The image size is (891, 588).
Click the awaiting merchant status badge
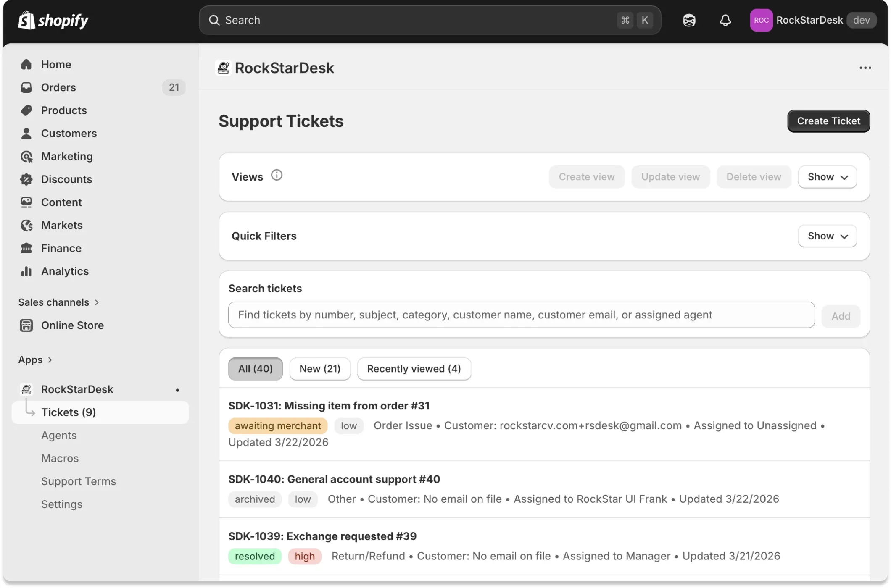pyautogui.click(x=277, y=426)
